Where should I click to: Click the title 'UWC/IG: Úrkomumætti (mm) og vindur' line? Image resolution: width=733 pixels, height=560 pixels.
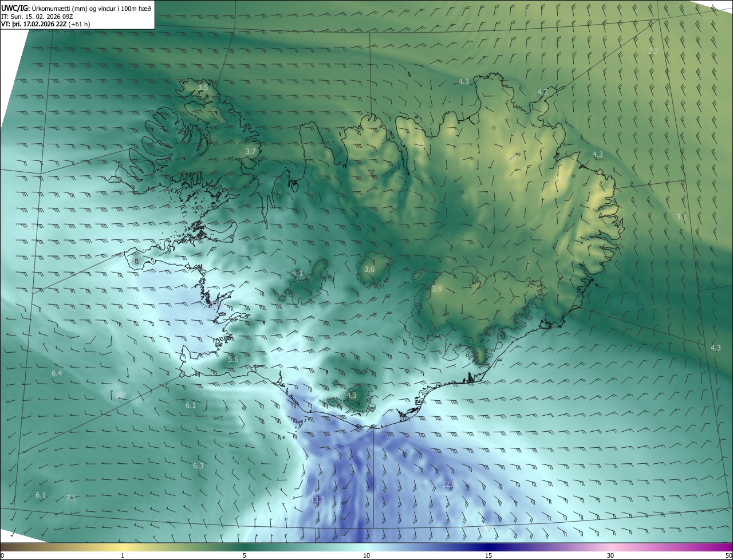(x=76, y=7)
